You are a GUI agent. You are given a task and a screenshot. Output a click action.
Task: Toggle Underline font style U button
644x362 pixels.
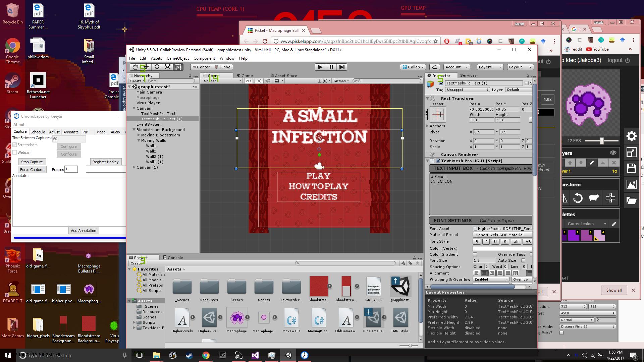pyautogui.click(x=495, y=242)
